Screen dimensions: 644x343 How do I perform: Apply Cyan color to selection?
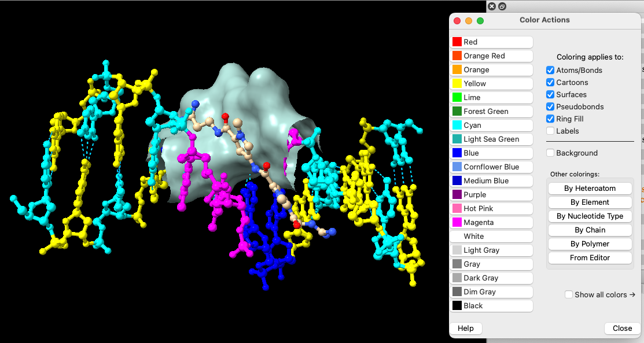492,126
